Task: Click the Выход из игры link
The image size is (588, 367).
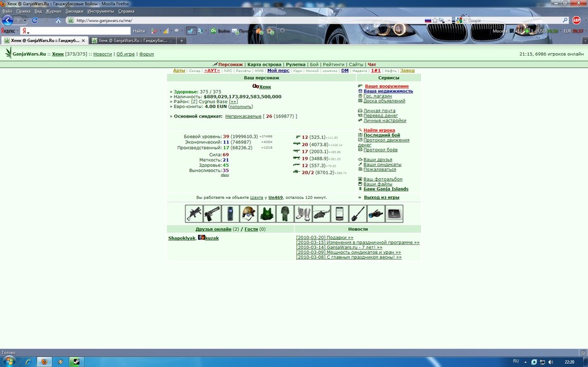Action: (x=381, y=197)
